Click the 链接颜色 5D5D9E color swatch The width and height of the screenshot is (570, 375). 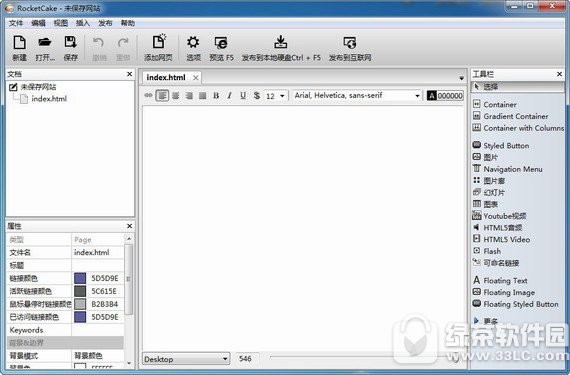coord(80,278)
